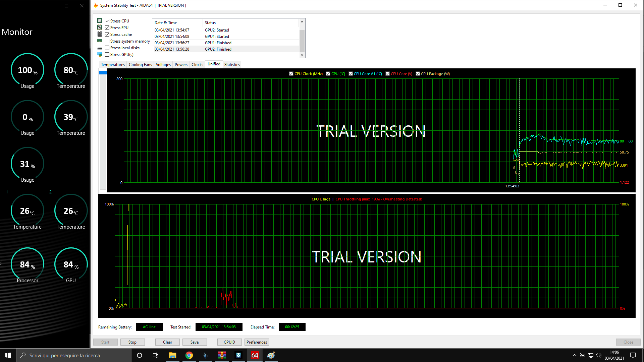
Task: Toggle CPU Core #1 (°C) graph checkbox
Action: tap(351, 74)
